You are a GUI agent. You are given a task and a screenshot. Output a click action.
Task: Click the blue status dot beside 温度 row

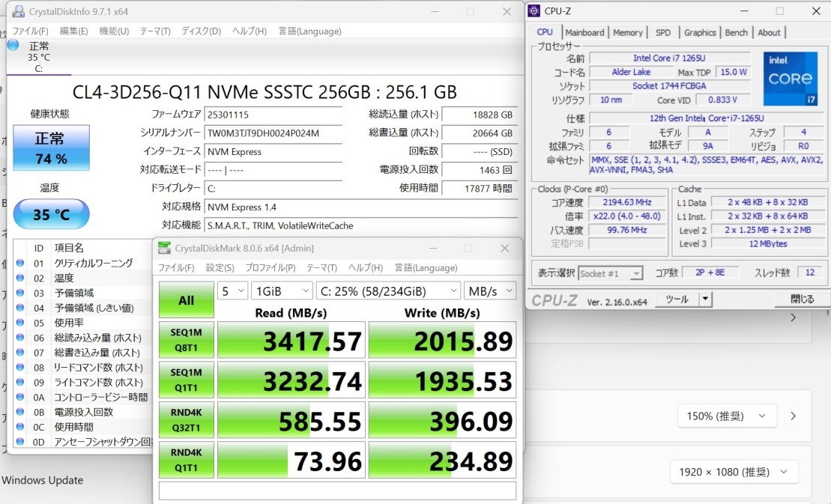(19, 278)
